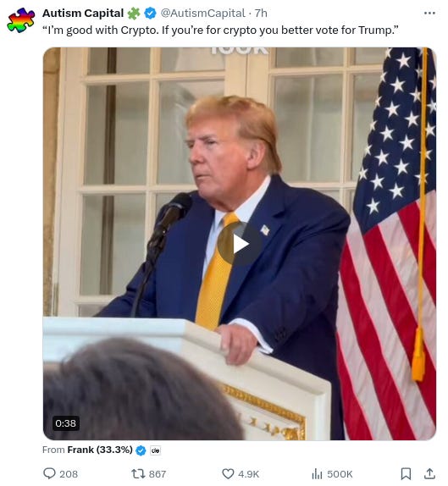
Task: Like the post with the heart icon
Action: 228,473
